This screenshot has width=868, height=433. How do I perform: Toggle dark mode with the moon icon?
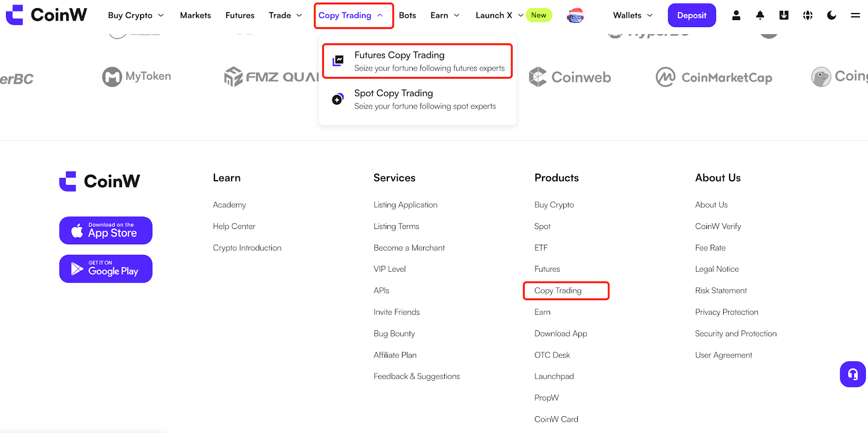point(832,15)
